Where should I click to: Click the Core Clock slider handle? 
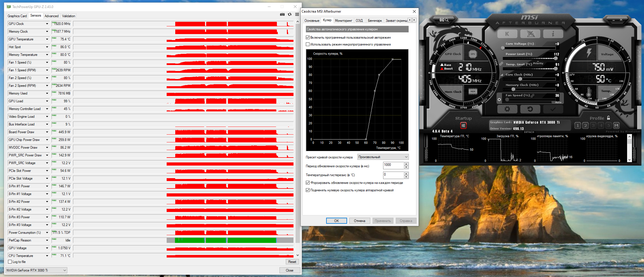520,79
